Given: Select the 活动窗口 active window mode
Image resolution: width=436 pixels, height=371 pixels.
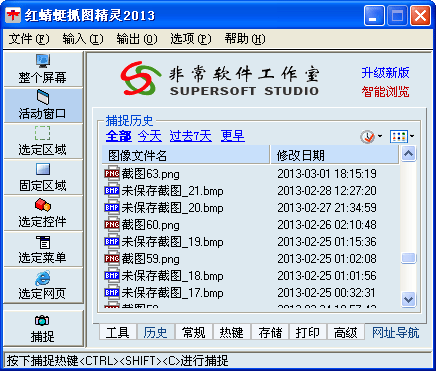Looking at the screenshot, I should [x=43, y=105].
